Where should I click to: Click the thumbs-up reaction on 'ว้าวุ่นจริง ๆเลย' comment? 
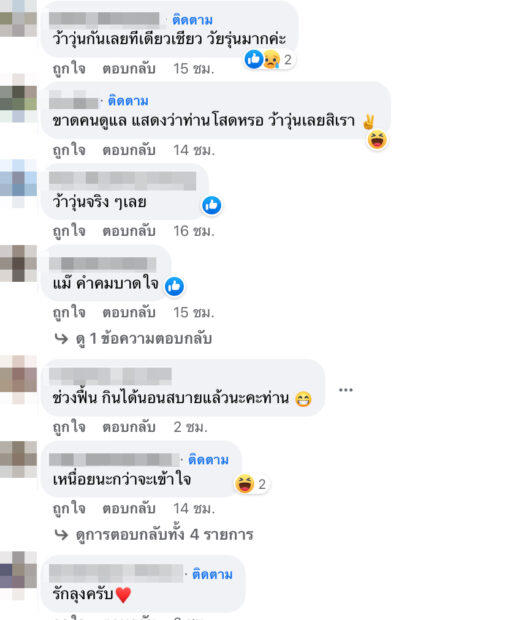(212, 206)
